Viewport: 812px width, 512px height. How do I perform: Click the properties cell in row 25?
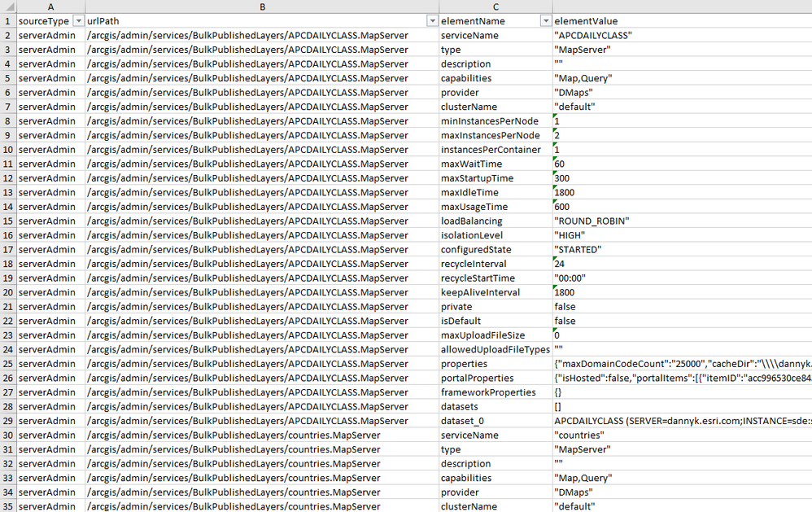[x=495, y=364]
